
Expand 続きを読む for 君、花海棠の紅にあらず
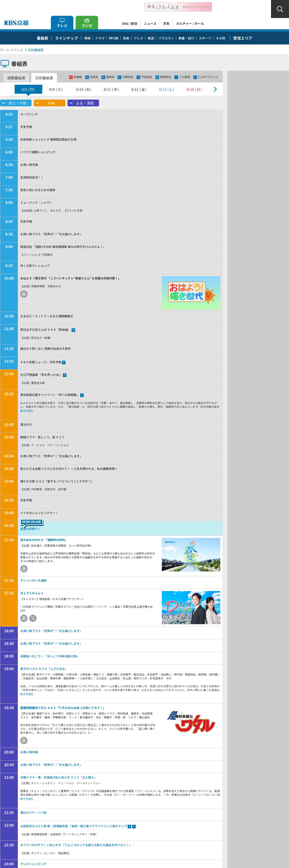[27, 799]
